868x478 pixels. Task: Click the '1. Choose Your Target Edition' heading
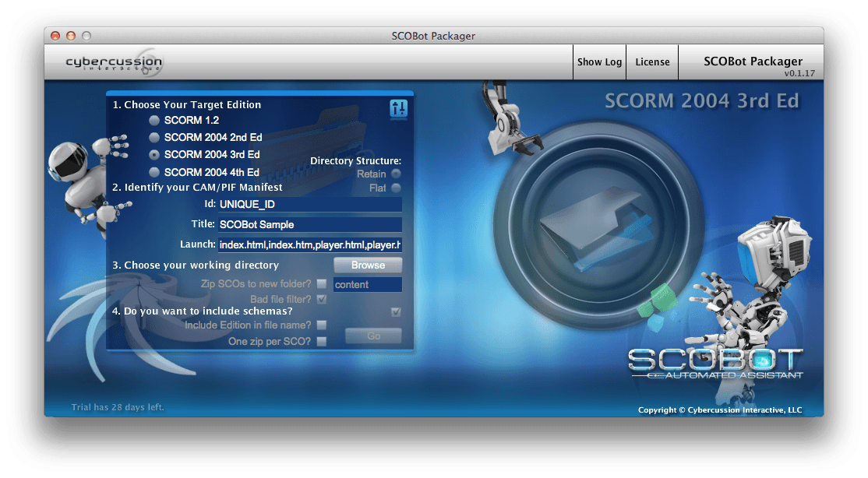(186, 104)
